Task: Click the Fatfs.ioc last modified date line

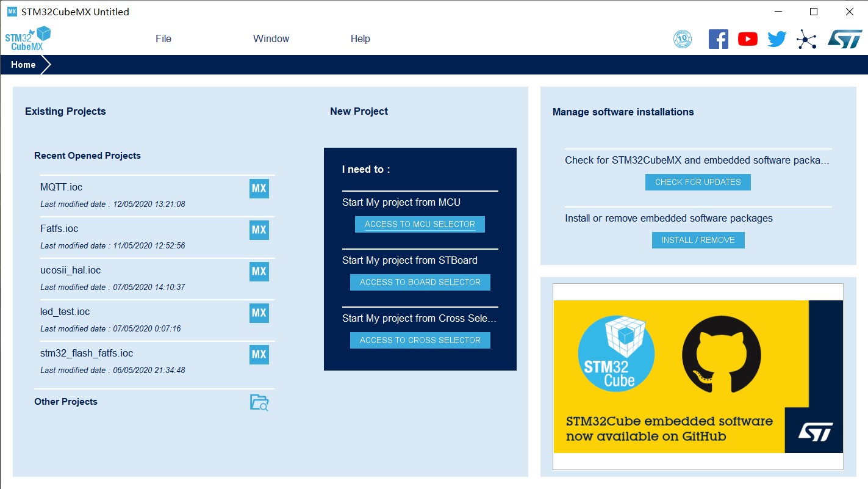Action: (113, 245)
